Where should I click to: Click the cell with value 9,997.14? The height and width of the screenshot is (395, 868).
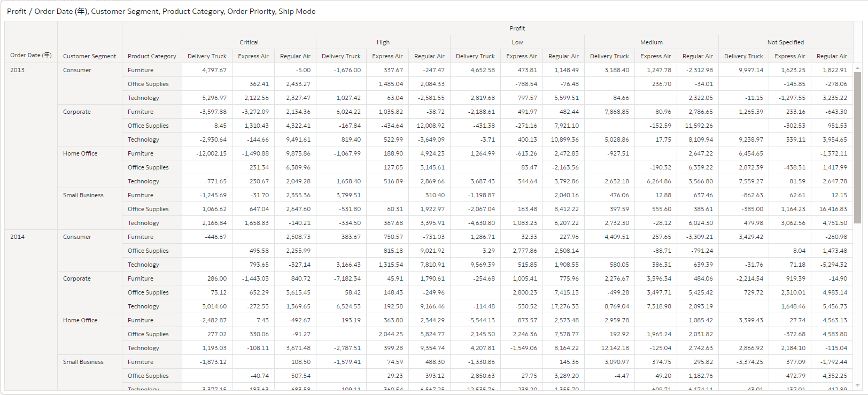coord(743,70)
